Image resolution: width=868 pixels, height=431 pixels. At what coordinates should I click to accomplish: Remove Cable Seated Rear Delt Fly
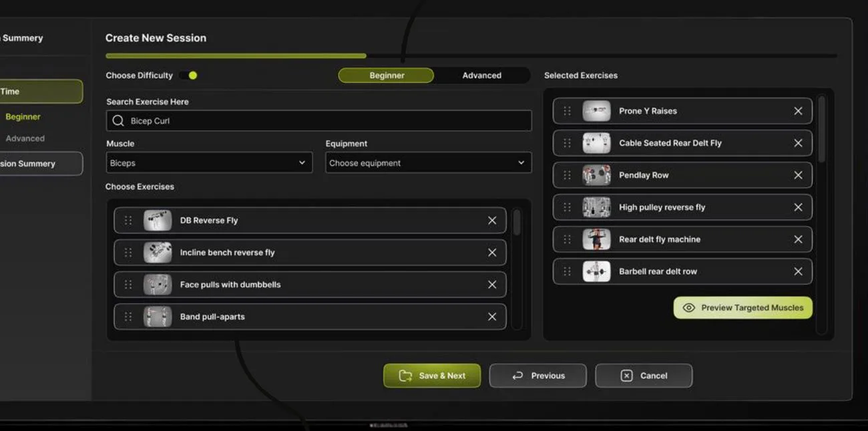click(798, 143)
